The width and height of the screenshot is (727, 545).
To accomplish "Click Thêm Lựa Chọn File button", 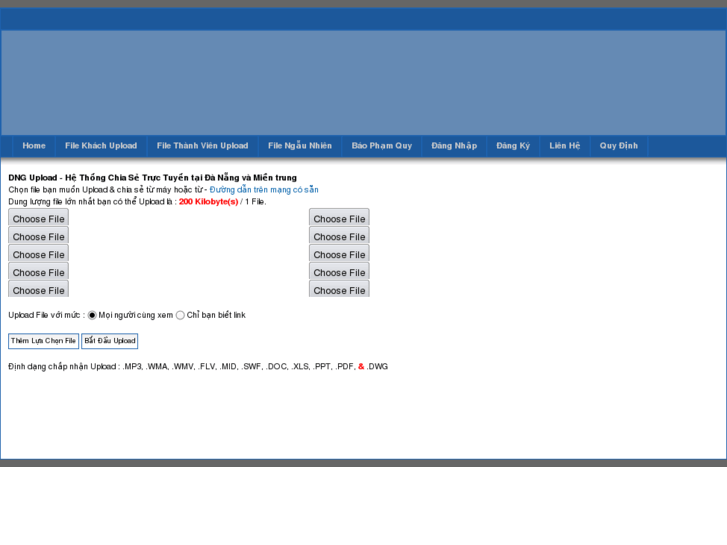I will point(44,341).
